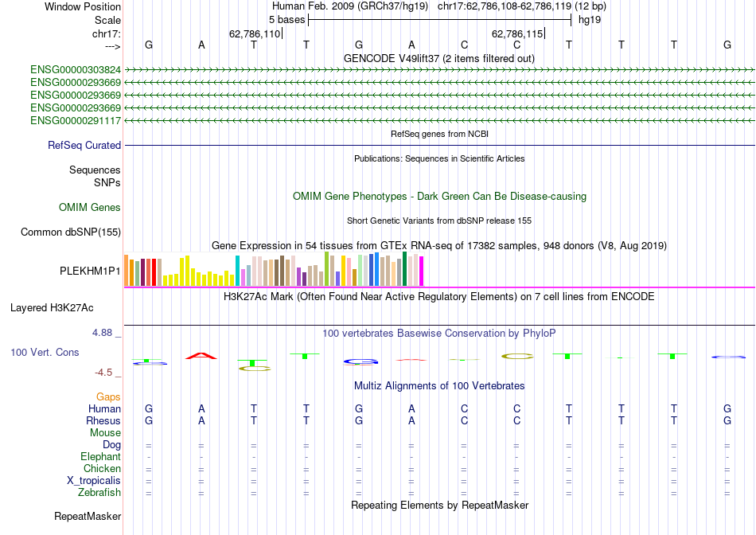Screen dimensions: 756x535
Task: Open the PLEKHM1P1 expression track label
Action: 90,271
